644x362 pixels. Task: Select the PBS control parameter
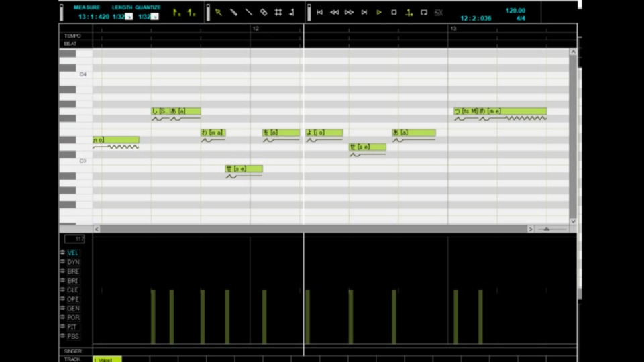click(x=73, y=336)
